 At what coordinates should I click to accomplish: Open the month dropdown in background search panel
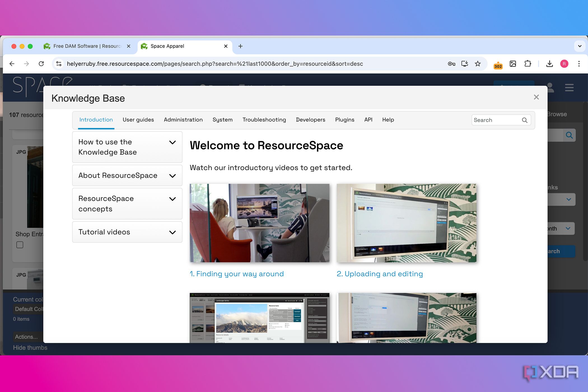[561, 228]
